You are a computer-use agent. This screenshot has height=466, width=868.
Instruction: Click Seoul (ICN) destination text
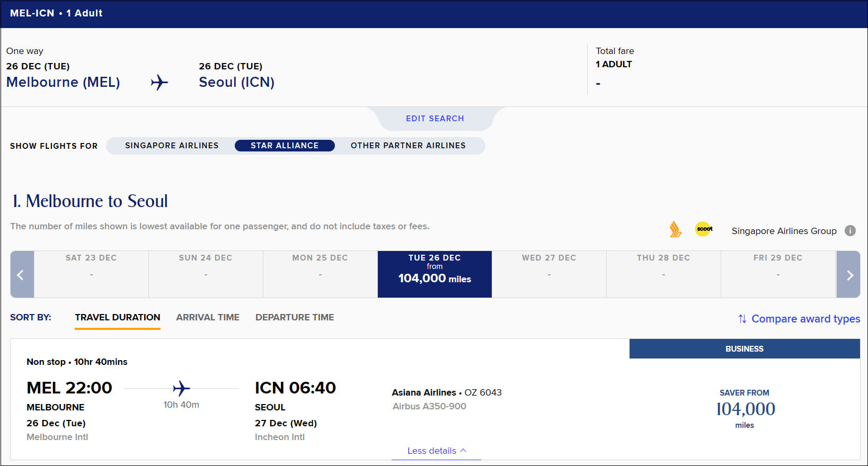click(x=236, y=83)
